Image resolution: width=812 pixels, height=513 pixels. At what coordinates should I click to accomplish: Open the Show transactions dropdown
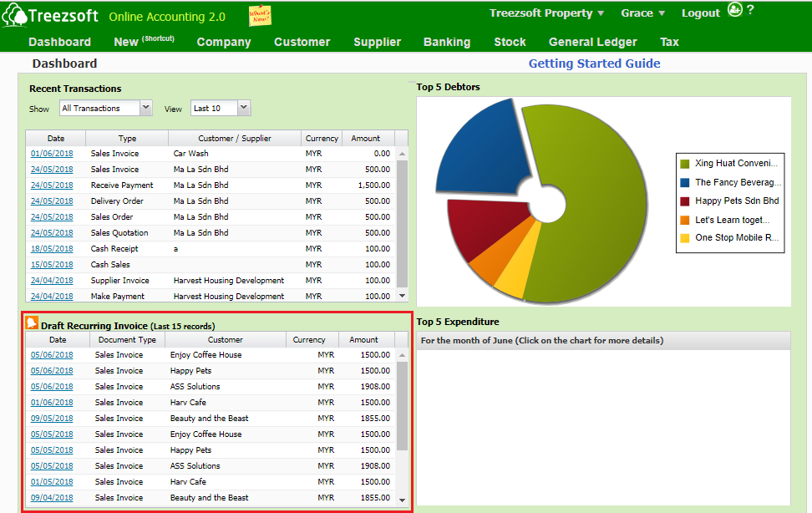point(145,108)
